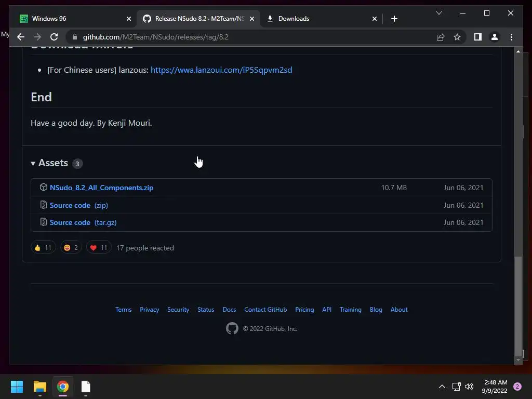Click the scrollbar down arrow
The image size is (532, 399).
pyautogui.click(x=518, y=360)
